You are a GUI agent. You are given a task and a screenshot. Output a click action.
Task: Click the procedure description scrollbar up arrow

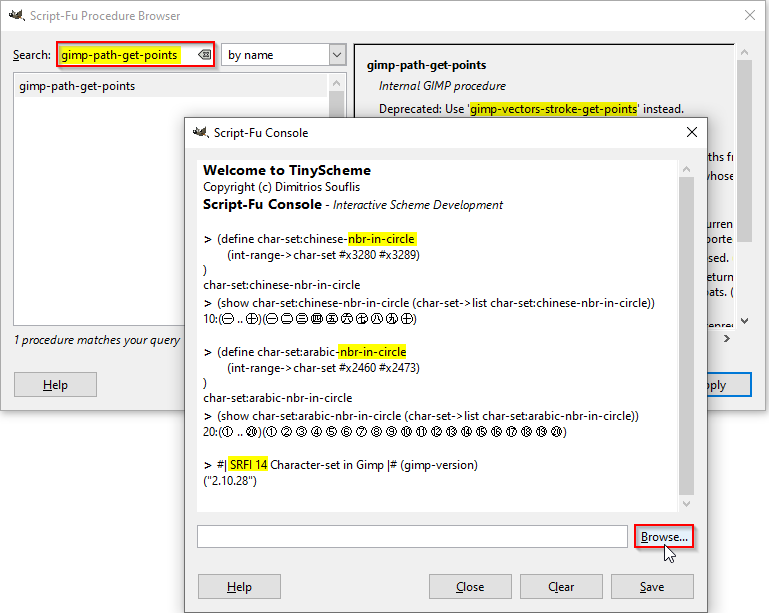tap(744, 52)
